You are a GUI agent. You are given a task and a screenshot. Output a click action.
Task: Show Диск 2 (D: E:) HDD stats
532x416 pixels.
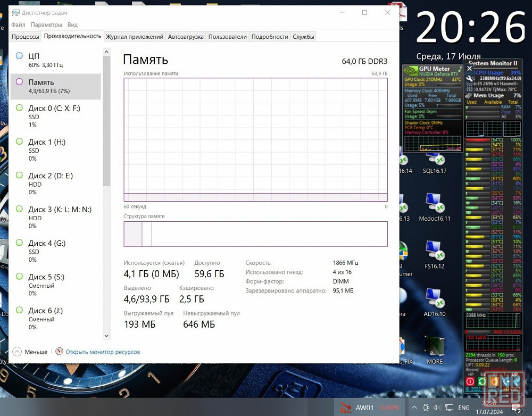pos(56,184)
